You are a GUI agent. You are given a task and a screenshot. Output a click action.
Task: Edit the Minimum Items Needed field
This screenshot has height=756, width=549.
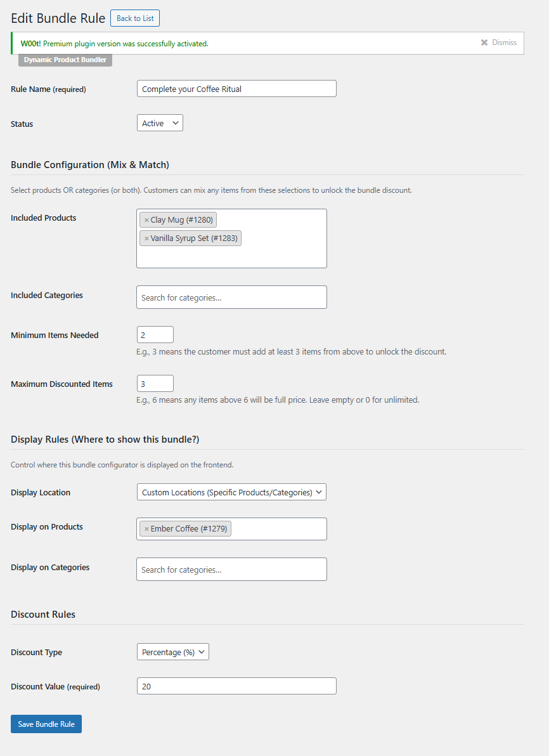pos(155,335)
